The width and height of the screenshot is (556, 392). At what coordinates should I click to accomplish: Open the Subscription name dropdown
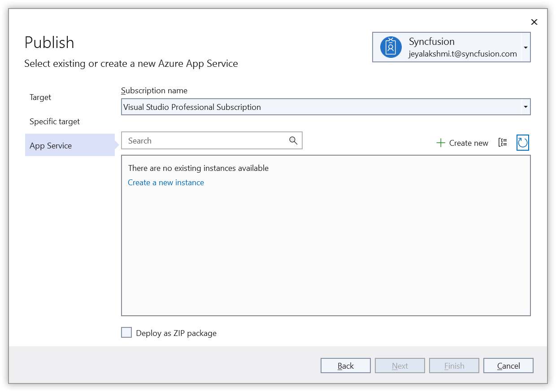pos(326,107)
